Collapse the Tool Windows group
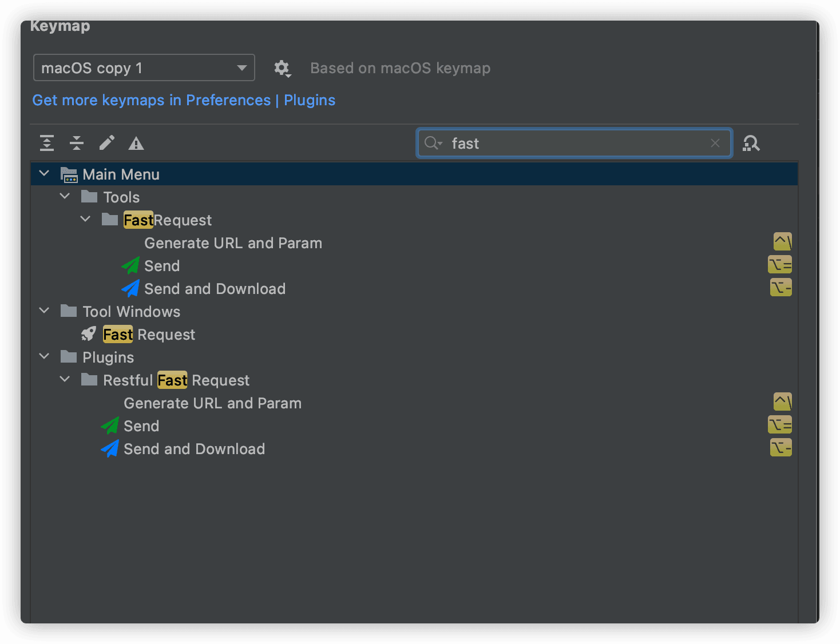 [44, 311]
